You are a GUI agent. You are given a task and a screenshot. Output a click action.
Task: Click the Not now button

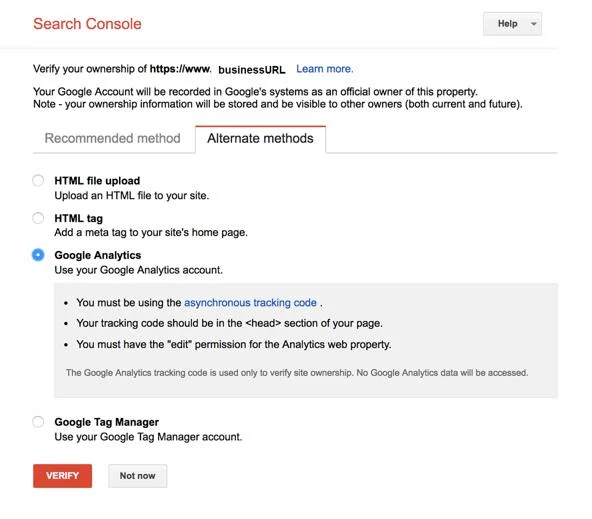(x=137, y=476)
